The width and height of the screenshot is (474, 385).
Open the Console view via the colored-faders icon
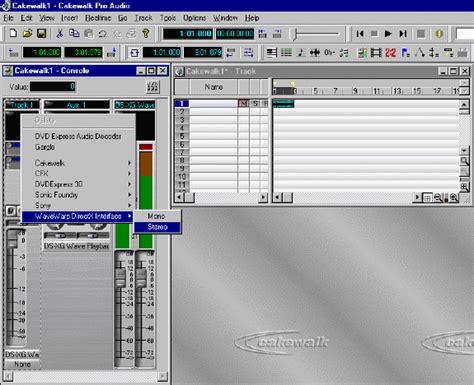click(361, 53)
